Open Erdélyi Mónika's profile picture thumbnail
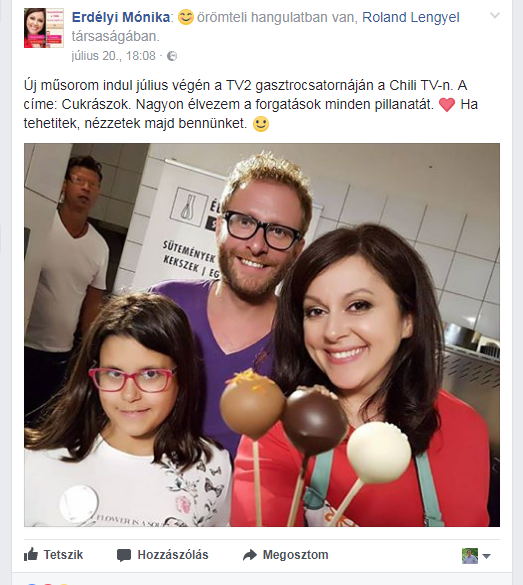523x585 pixels. click(44, 28)
